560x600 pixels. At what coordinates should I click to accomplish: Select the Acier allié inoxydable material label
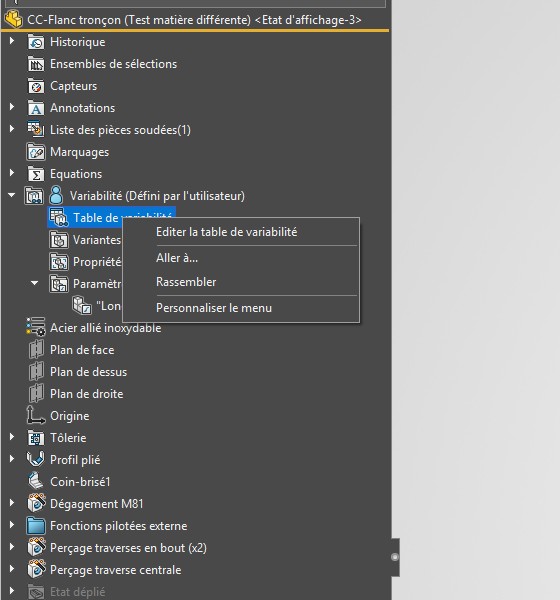(105, 328)
